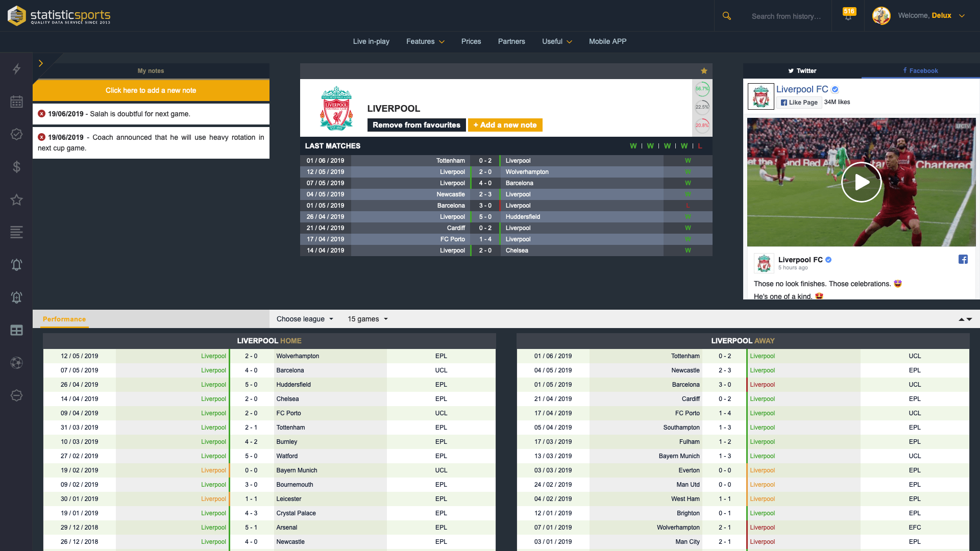The width and height of the screenshot is (980, 551).
Task: Click the Facebook tab in social panel
Action: [x=920, y=70]
